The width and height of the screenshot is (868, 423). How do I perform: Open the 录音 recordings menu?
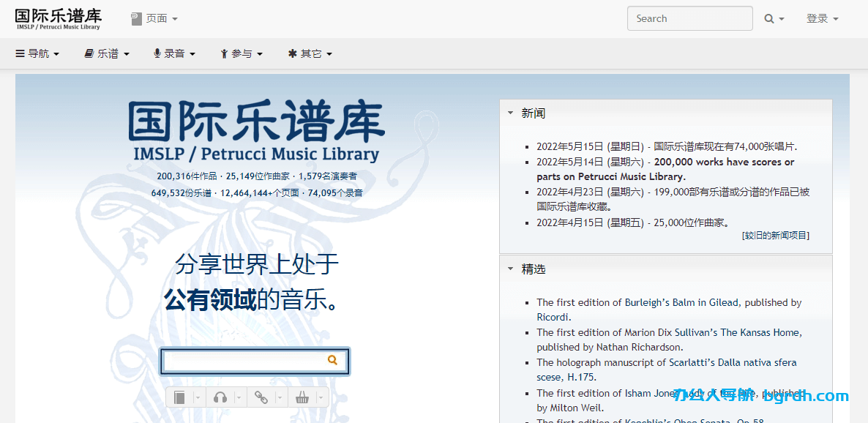[x=174, y=53]
